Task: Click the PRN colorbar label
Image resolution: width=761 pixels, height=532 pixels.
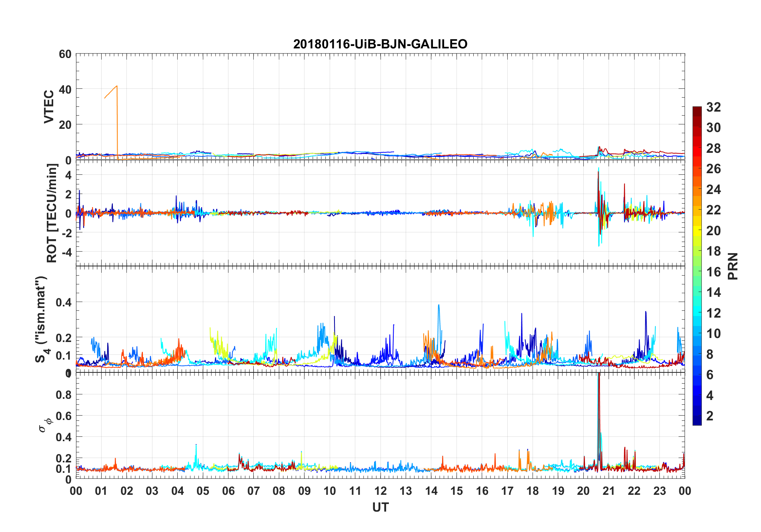Action: (x=733, y=266)
